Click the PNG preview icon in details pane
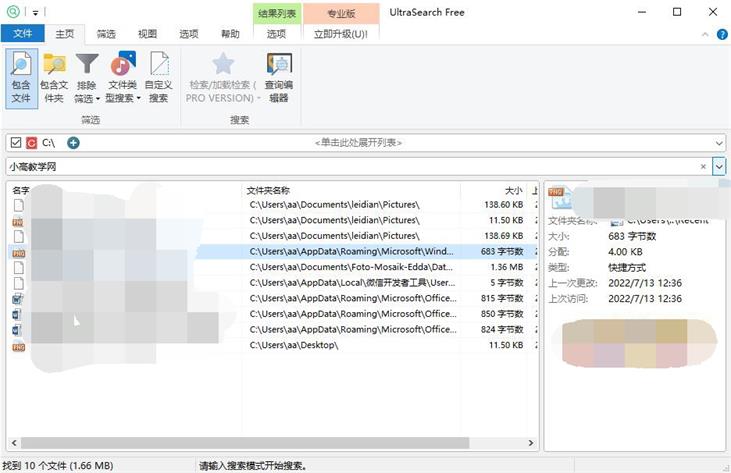Screen dimensions: 731x473 560,198
